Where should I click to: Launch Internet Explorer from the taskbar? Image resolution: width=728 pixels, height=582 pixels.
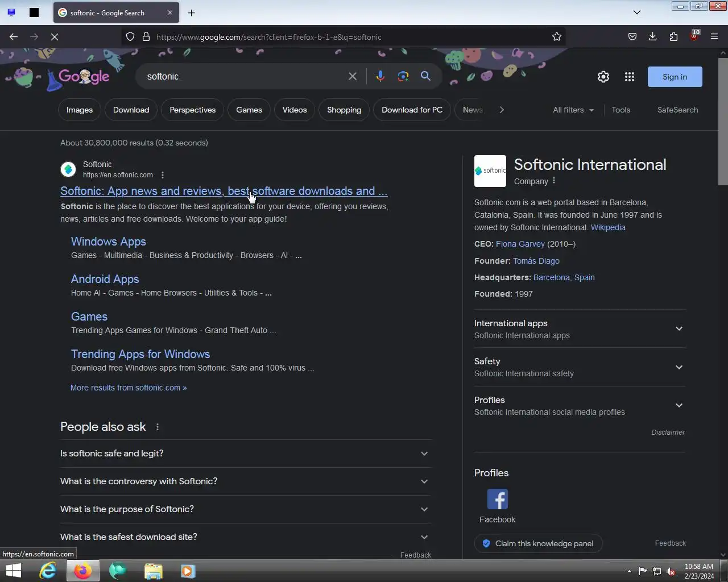(x=48, y=571)
